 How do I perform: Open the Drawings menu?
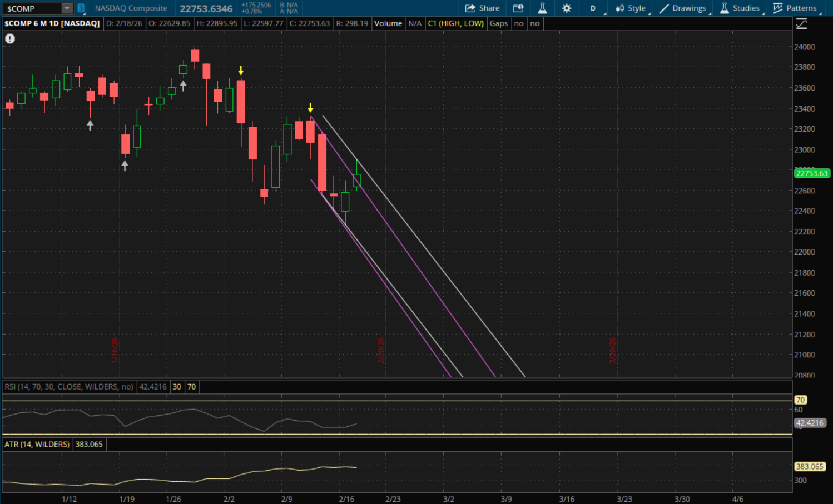click(x=683, y=8)
